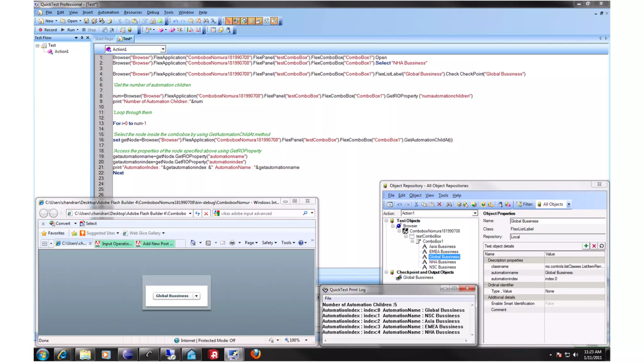The width and height of the screenshot is (644, 362).
Task: Toggle the pin on Test Flow panel
Action: point(82,38)
